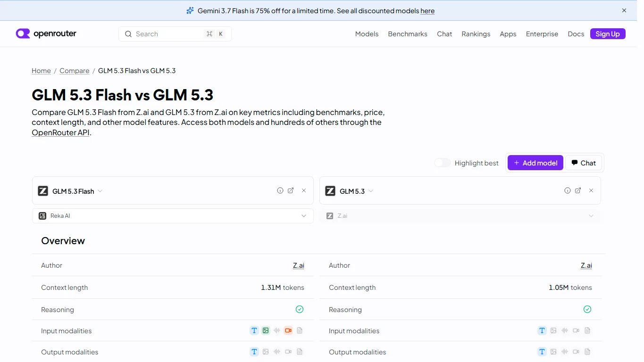Viewport: 644px width, 362px height.
Task: Click the text output modality icon for GLM 5.3
Action: [x=542, y=352]
